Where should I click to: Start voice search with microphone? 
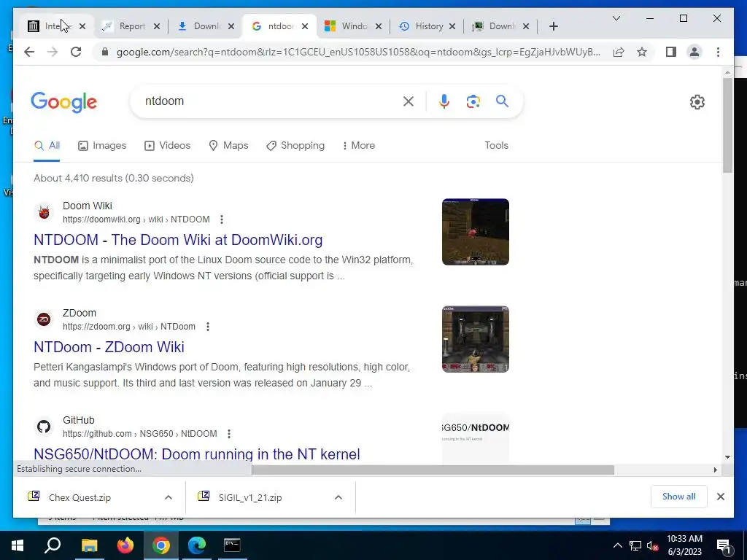(444, 101)
